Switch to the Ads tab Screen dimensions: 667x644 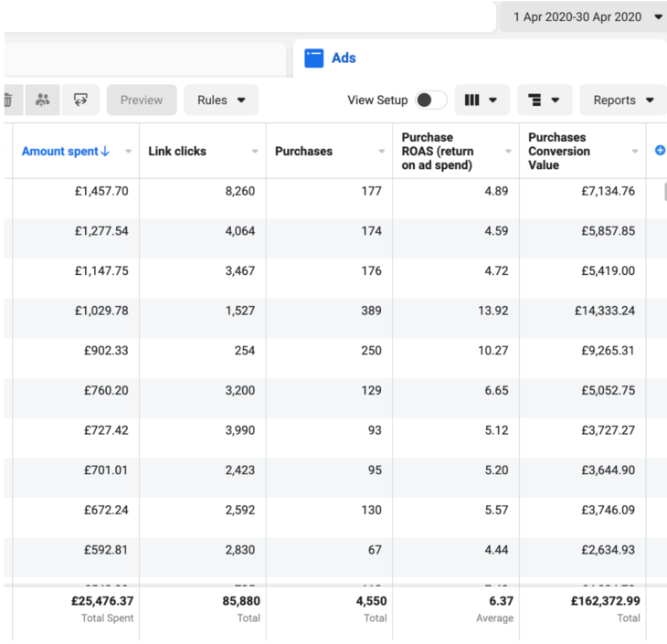pyautogui.click(x=344, y=58)
